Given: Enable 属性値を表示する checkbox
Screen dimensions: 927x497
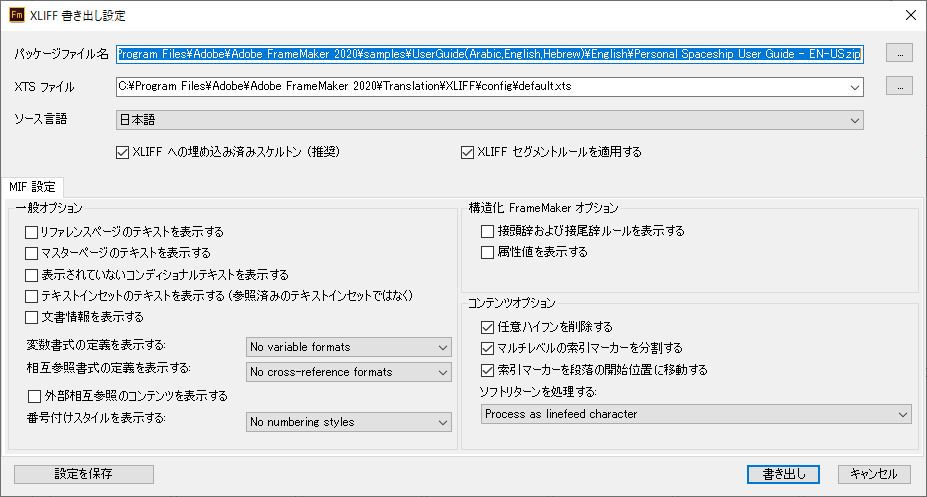Looking at the screenshot, I should (487, 252).
